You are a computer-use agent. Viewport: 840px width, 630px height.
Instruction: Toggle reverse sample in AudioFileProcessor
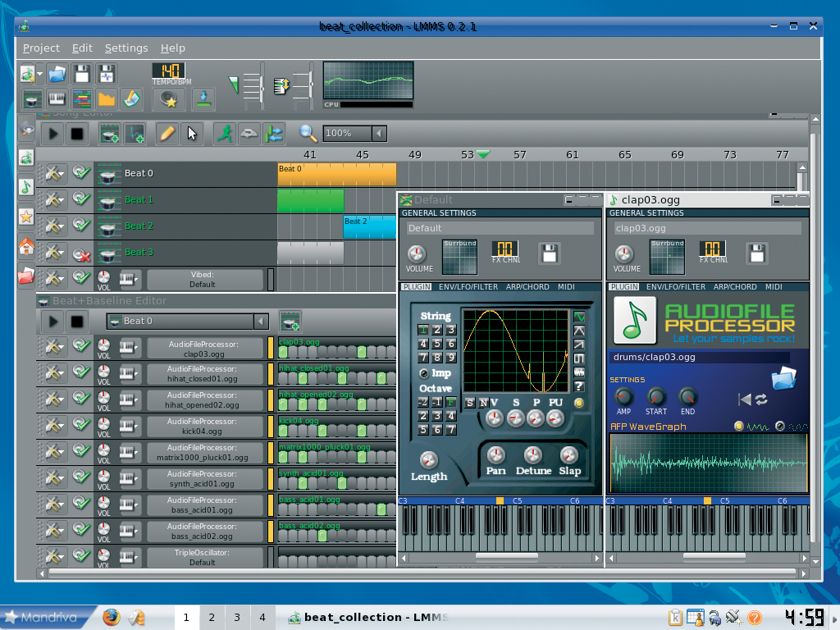(x=744, y=399)
